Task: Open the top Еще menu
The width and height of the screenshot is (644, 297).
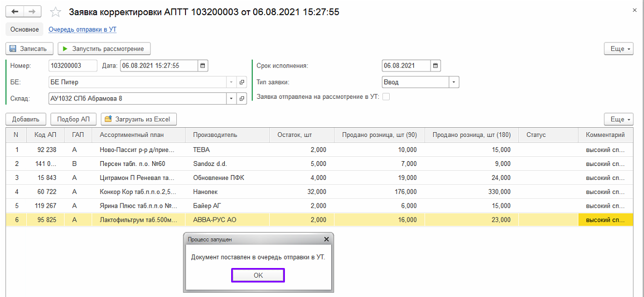Action: point(618,49)
